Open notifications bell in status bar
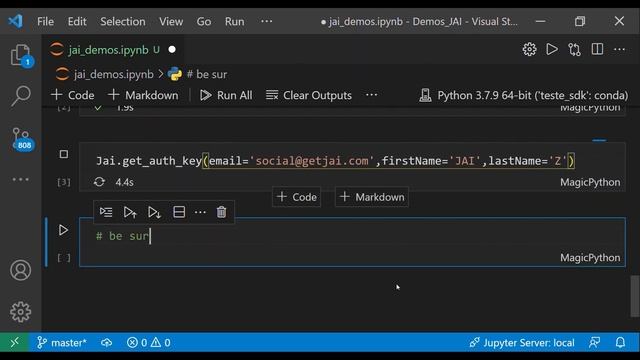 click(620, 342)
